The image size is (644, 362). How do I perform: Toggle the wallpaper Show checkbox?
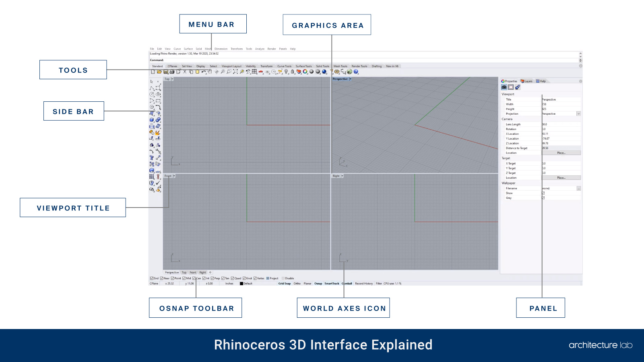pyautogui.click(x=543, y=193)
